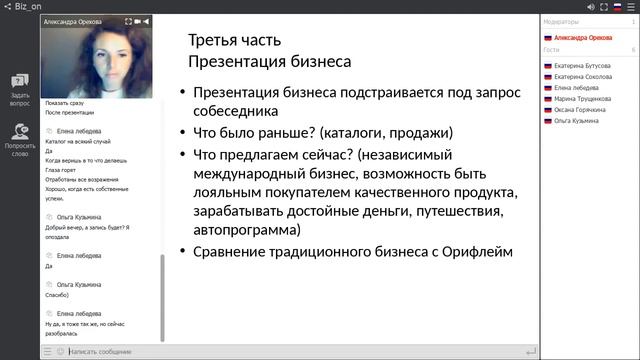Click chat message Глаза горят
Viewport: 640px width, 360px height.
(60, 170)
